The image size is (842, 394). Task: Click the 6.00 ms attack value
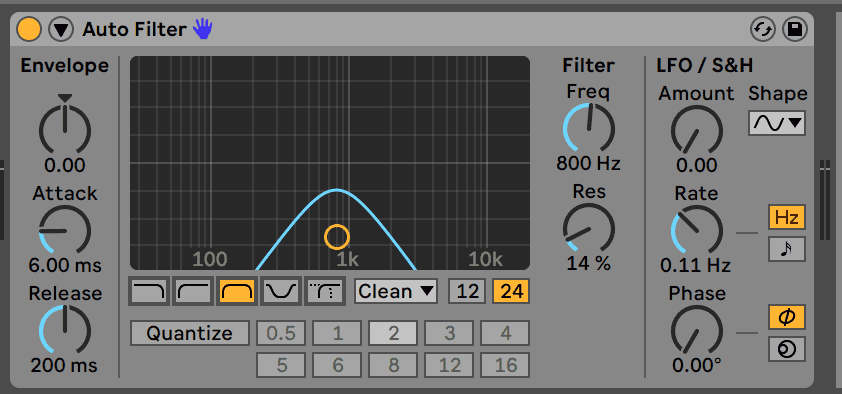tap(65, 265)
